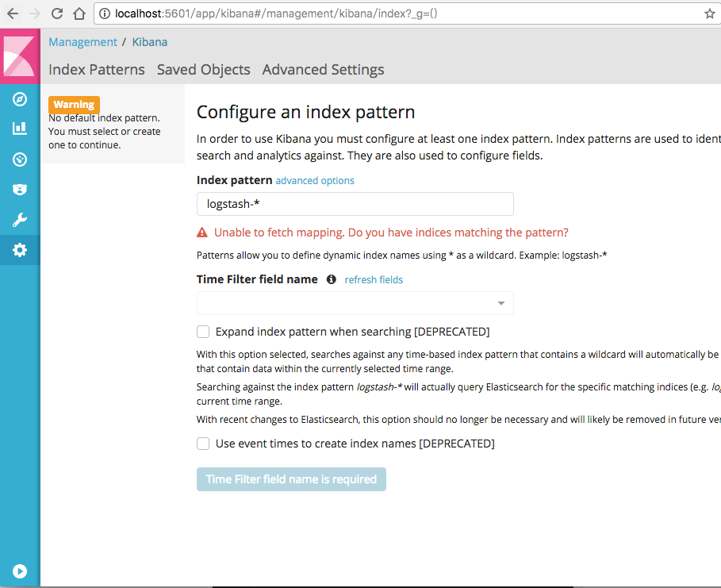Screen dimensions: 721x588
Task: Click the browser address bar URL
Action: click(276, 13)
